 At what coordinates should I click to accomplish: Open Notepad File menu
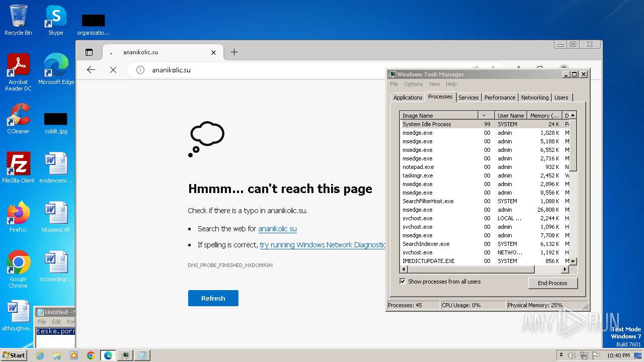42,322
